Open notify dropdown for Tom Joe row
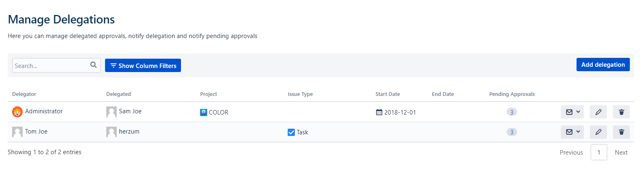Image resolution: width=644 pixels, height=174 pixels. click(x=572, y=132)
